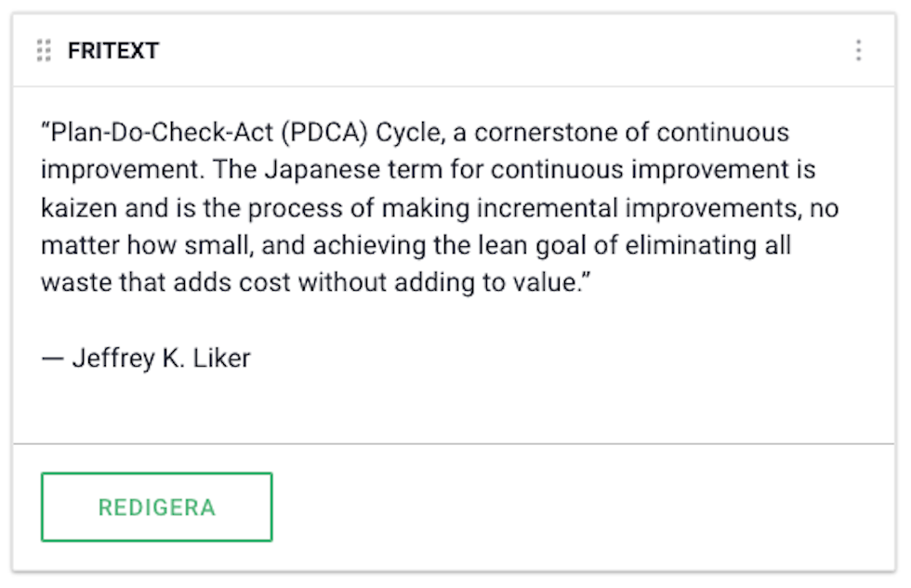Click the empty footer area beside REDIGERA
The width and height of the screenshot is (911, 588).
581,507
